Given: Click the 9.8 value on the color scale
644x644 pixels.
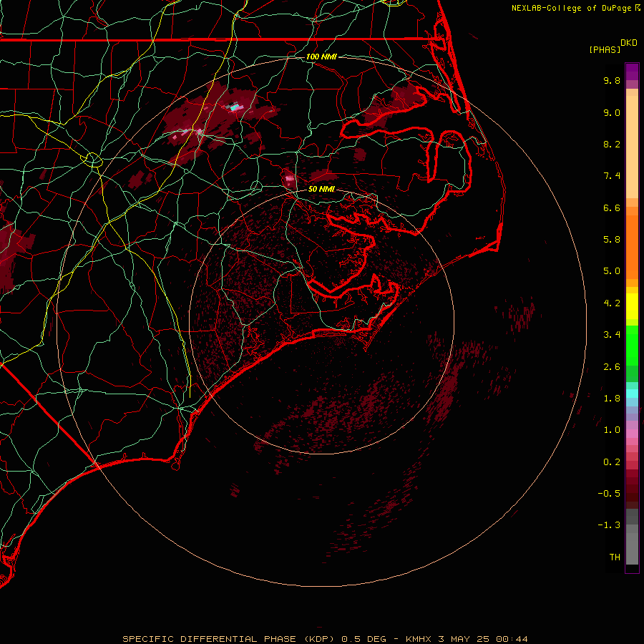Looking at the screenshot, I should click(612, 80).
